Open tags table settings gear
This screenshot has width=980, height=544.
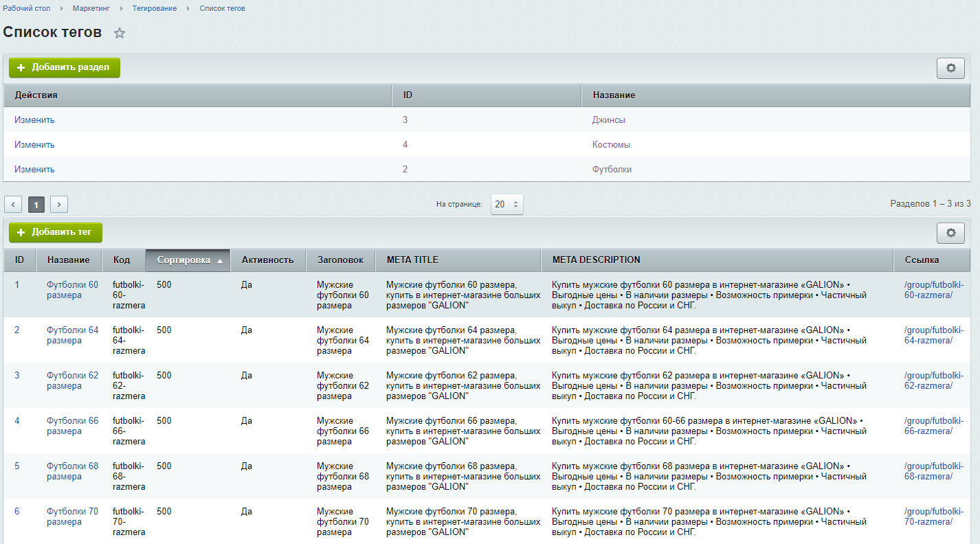pyautogui.click(x=950, y=233)
